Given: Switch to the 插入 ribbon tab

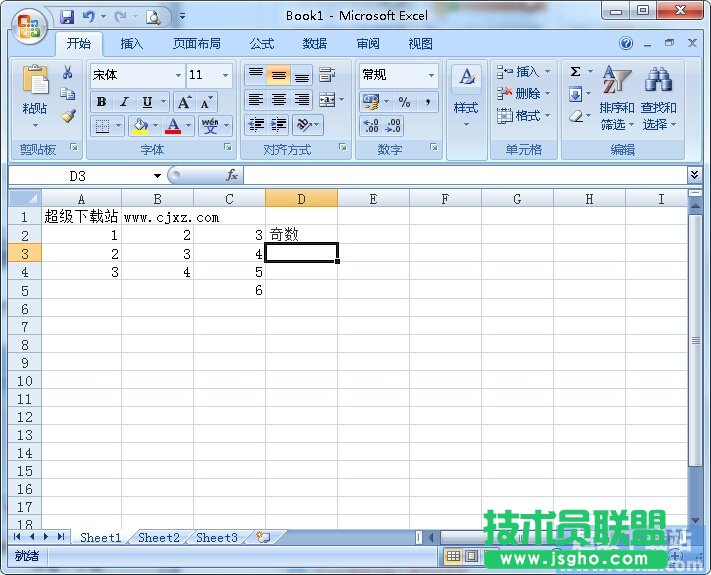Looking at the screenshot, I should click(132, 44).
